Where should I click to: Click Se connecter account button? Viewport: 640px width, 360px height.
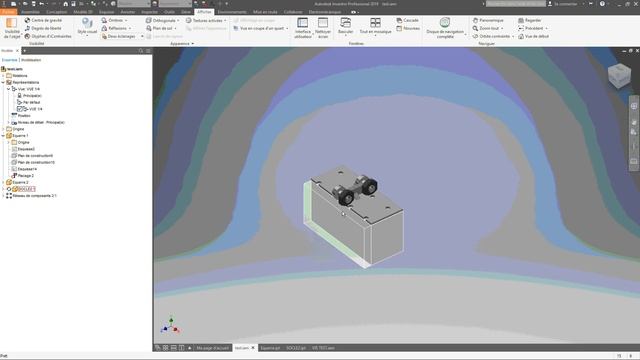[562, 4]
